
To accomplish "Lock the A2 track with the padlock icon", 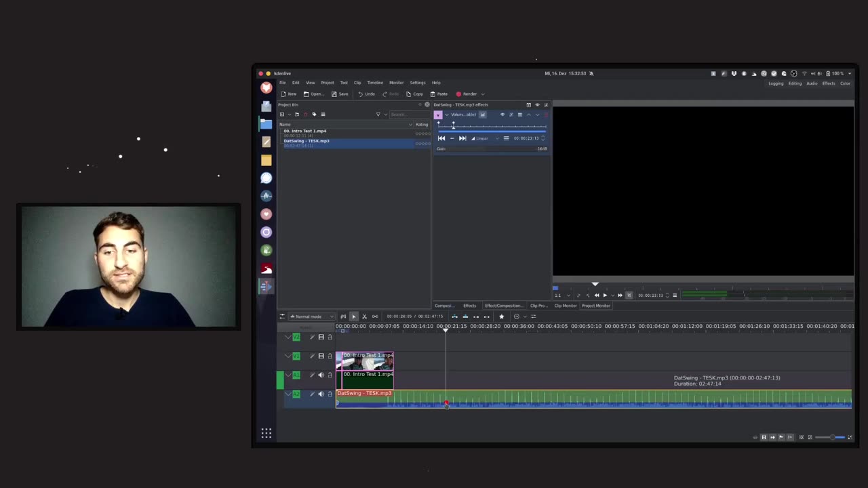I will (x=330, y=394).
